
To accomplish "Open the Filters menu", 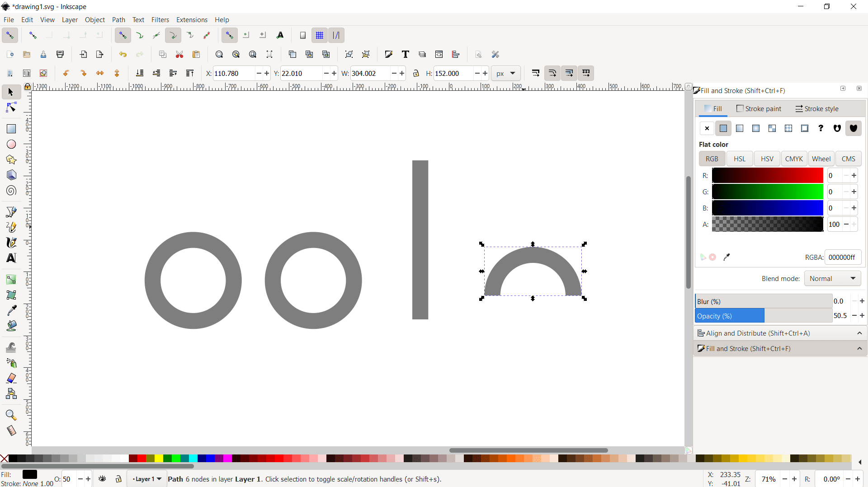I will pos(160,20).
